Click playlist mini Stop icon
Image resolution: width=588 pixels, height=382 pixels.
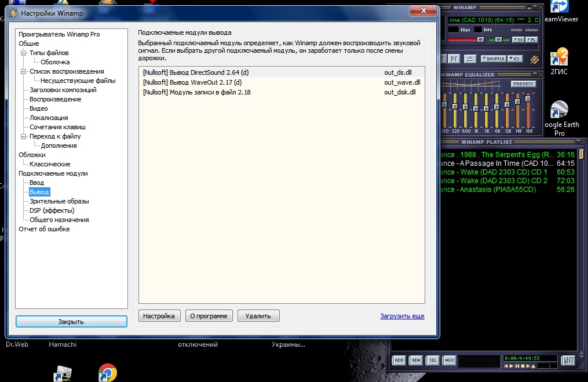523,366
